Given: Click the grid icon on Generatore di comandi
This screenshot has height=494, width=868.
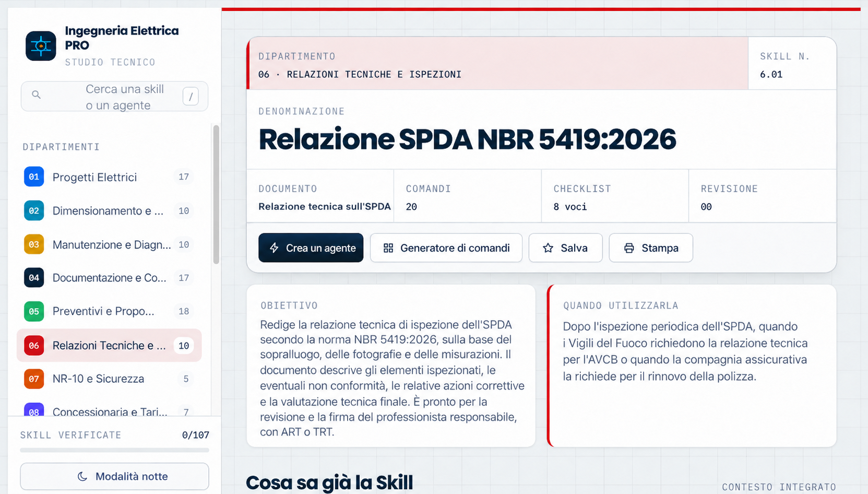Looking at the screenshot, I should [388, 248].
